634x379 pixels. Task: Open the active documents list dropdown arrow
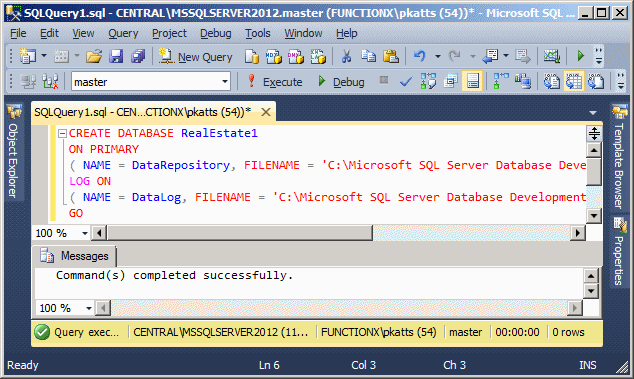(593, 113)
